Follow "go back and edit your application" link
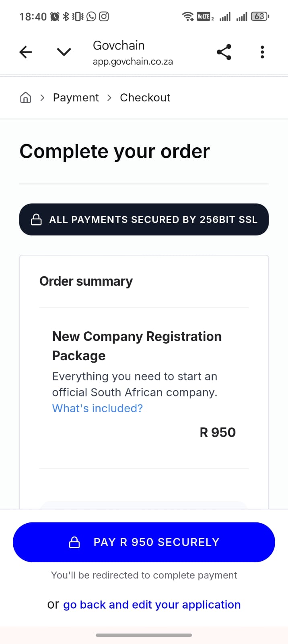Viewport: 288px width, 644px height. point(152,605)
